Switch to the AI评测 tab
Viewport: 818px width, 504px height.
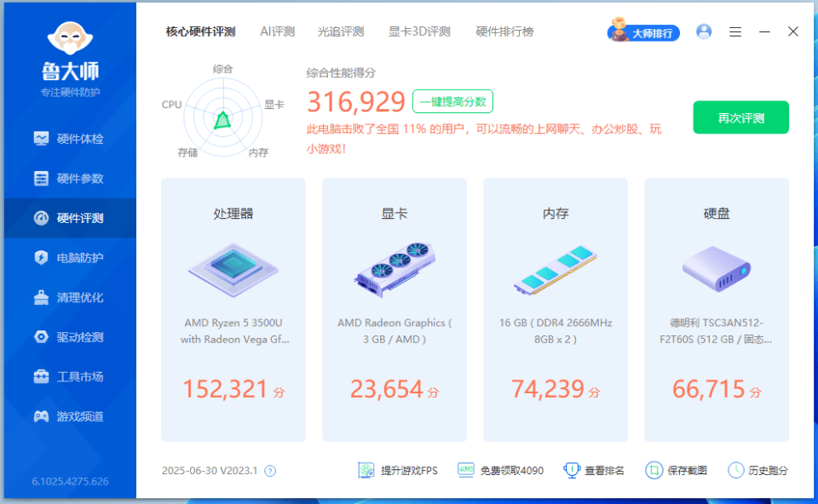tap(277, 31)
